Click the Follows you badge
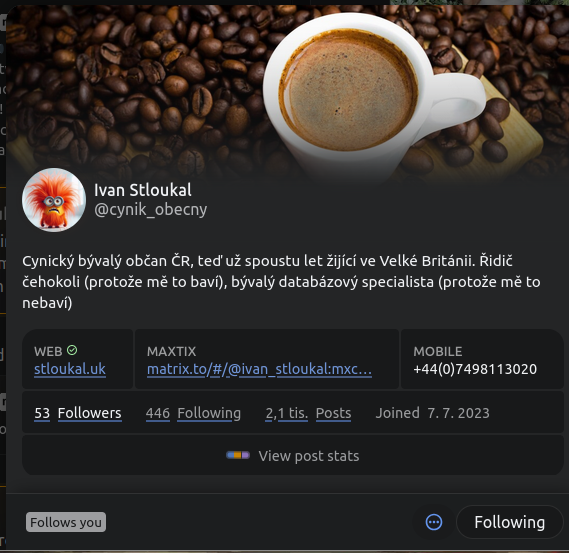Image resolution: width=569 pixels, height=553 pixels. pos(66,522)
